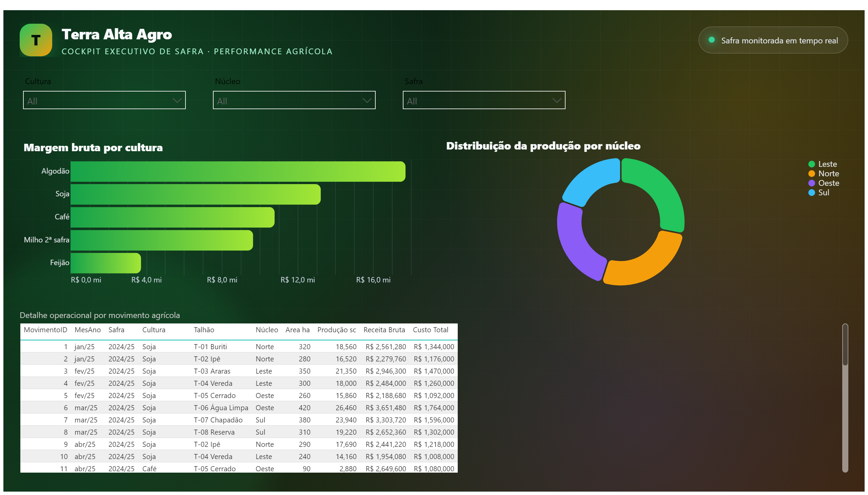Sort table by MesAno column header
The image size is (868, 495).
pyautogui.click(x=88, y=330)
